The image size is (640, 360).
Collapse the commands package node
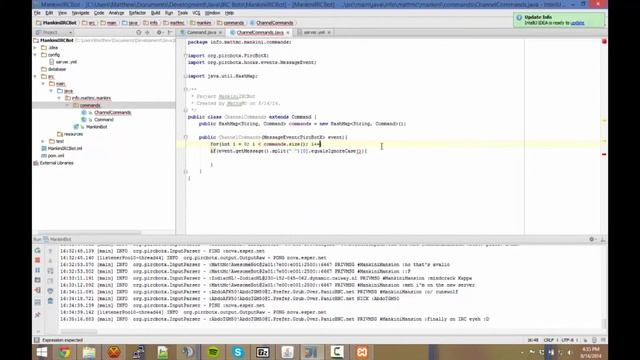(x=67, y=105)
